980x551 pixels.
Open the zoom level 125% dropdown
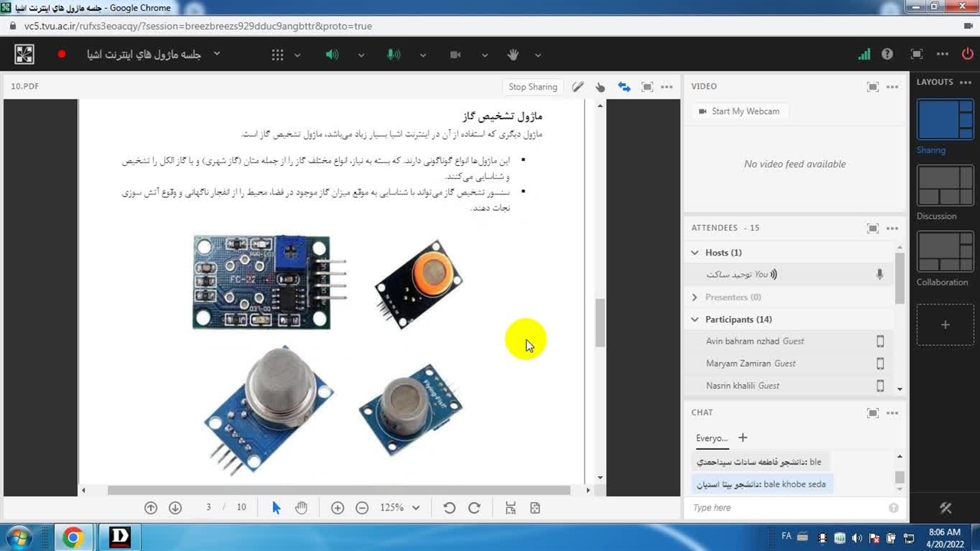(x=400, y=507)
